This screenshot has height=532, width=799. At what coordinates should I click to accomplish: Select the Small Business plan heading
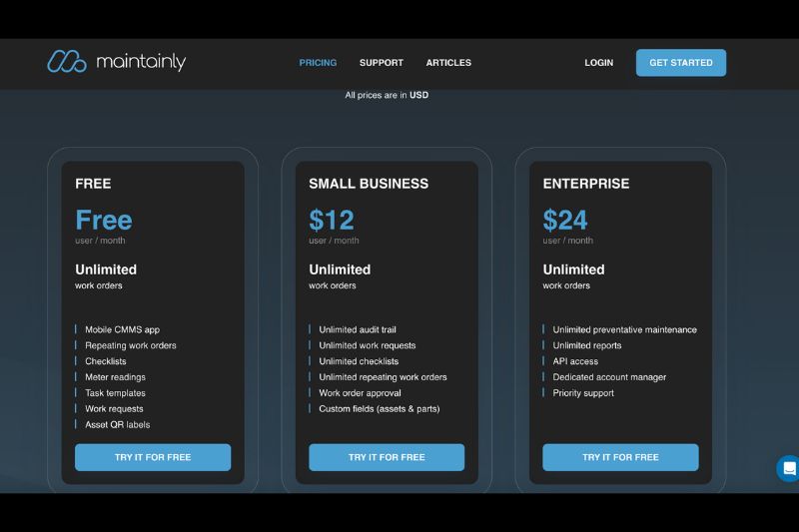369,184
